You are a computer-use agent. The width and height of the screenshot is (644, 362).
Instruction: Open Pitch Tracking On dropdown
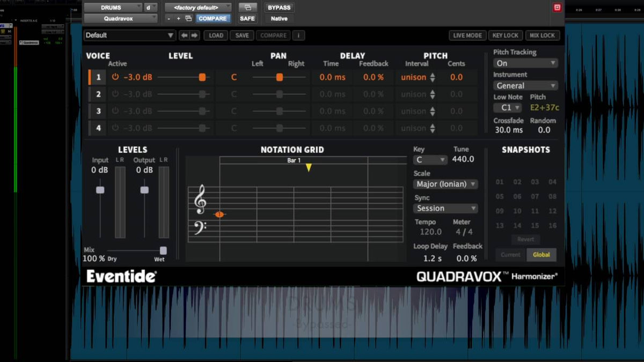525,63
